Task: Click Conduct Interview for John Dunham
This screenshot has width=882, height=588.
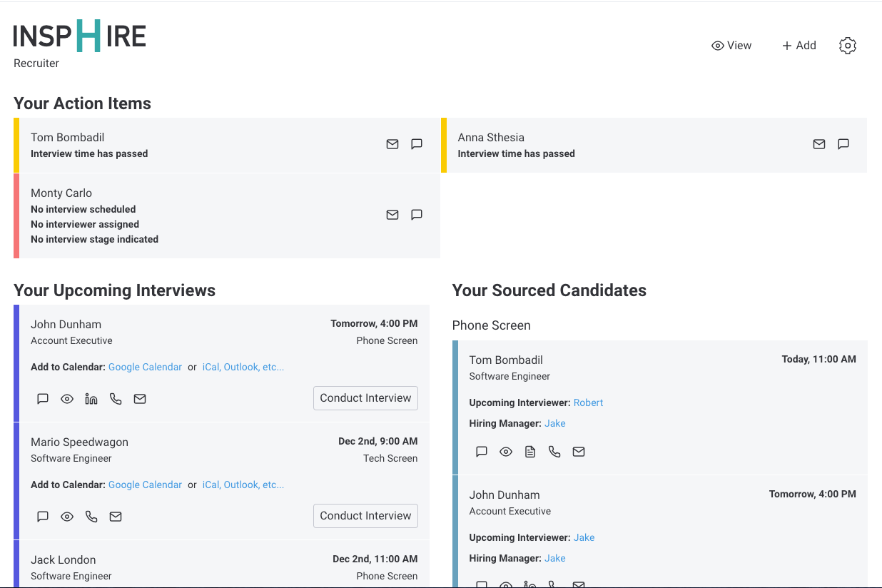Action: pos(365,398)
